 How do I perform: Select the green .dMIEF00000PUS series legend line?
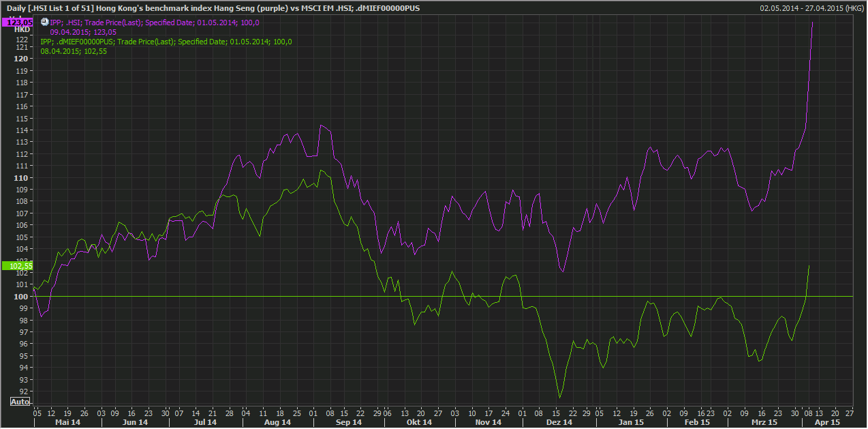(x=166, y=42)
